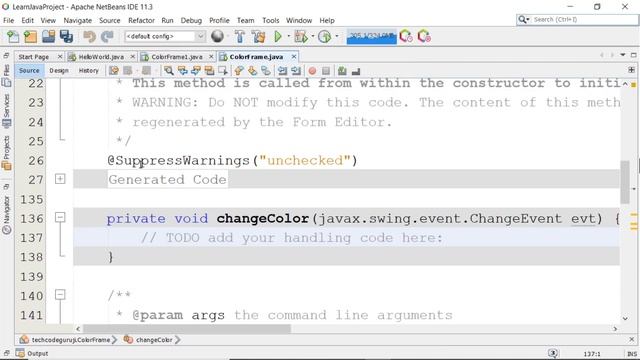This screenshot has width=640, height=360.
Task: Click the Uncomment icon in editor toolbar
Action: (356, 71)
